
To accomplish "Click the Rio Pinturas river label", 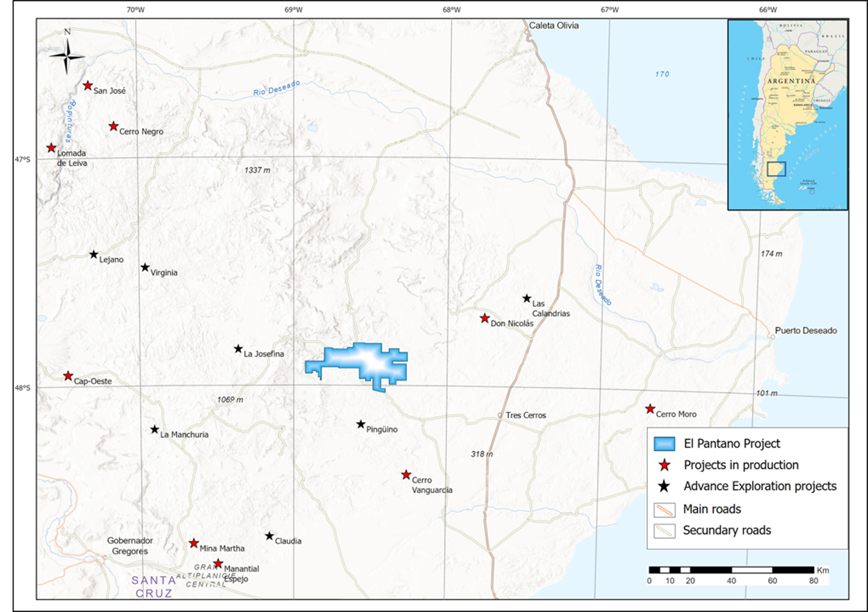I will [69, 121].
